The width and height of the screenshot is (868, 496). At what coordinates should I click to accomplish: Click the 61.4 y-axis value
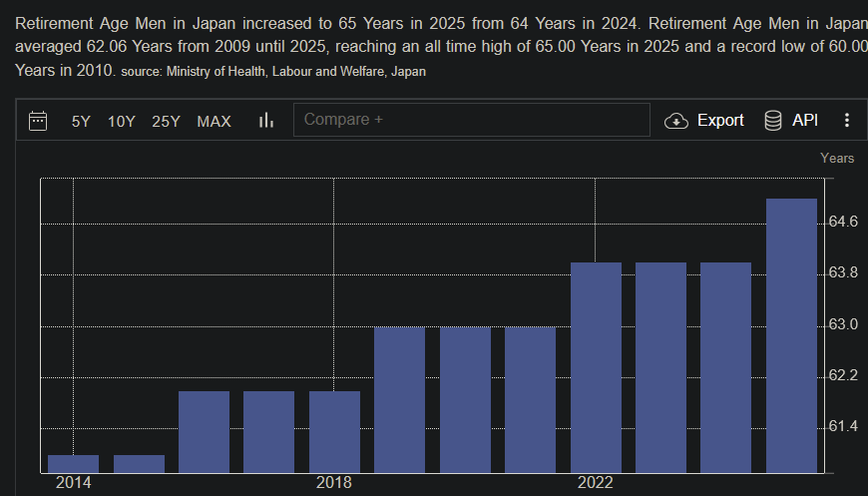[x=842, y=426]
